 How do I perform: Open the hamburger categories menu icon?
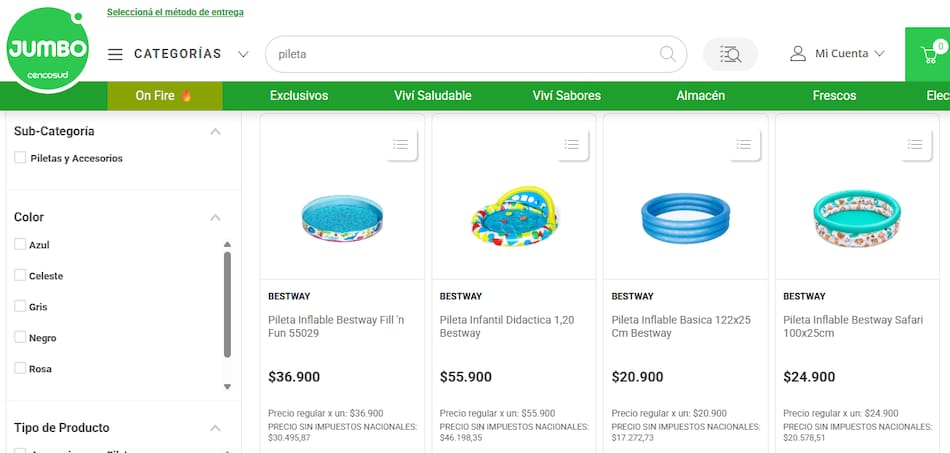116,54
